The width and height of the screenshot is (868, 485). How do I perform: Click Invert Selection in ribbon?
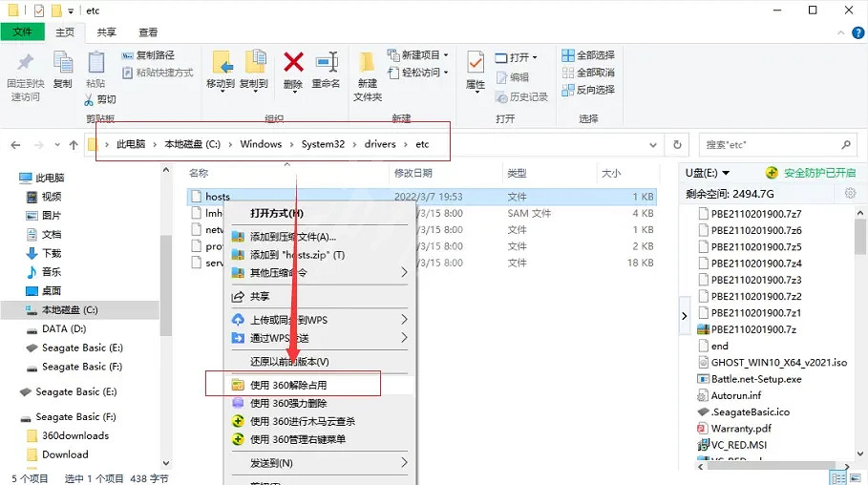(x=588, y=90)
